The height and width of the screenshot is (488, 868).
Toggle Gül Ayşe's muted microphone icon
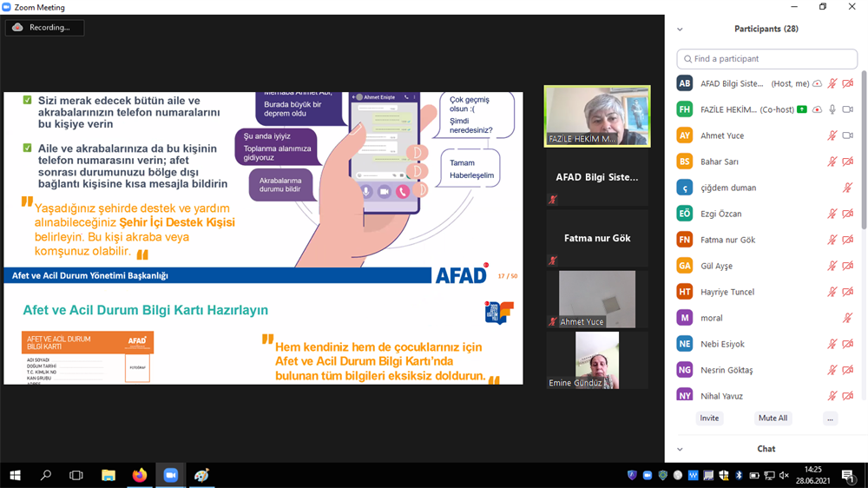coord(832,266)
